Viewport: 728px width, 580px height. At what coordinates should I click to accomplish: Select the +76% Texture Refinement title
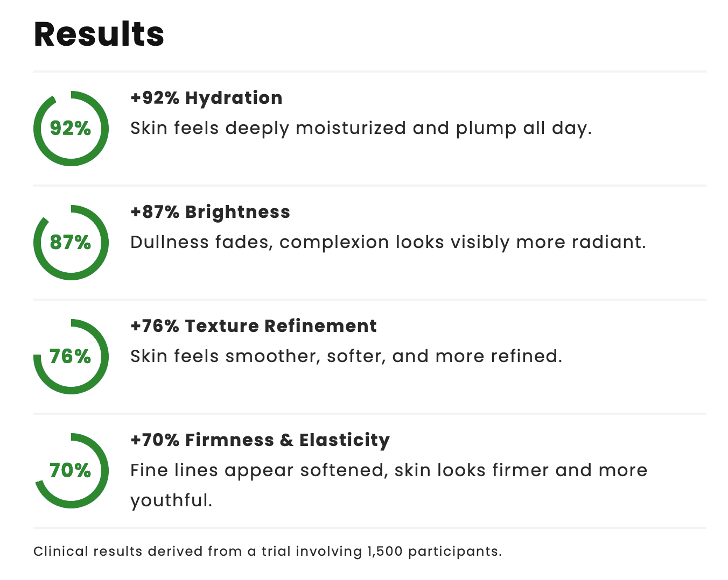(254, 326)
